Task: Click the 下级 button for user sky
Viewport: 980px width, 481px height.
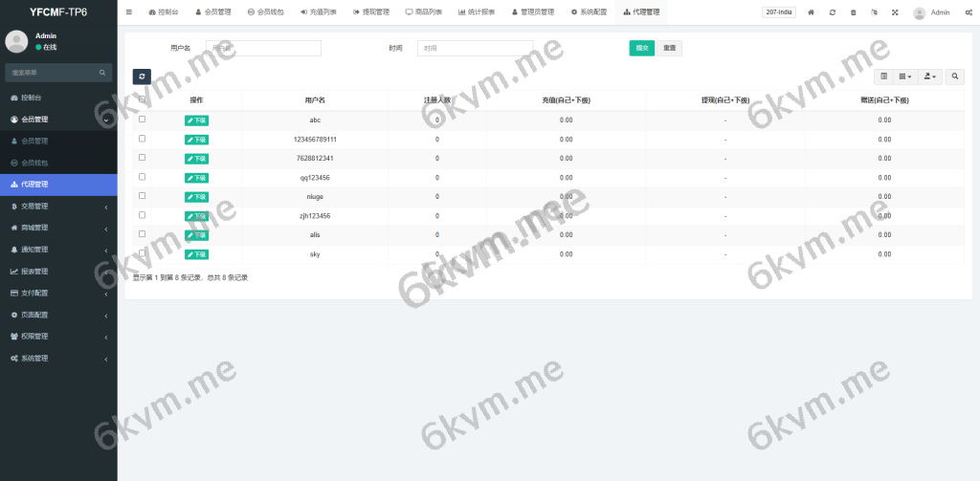Action: point(196,254)
